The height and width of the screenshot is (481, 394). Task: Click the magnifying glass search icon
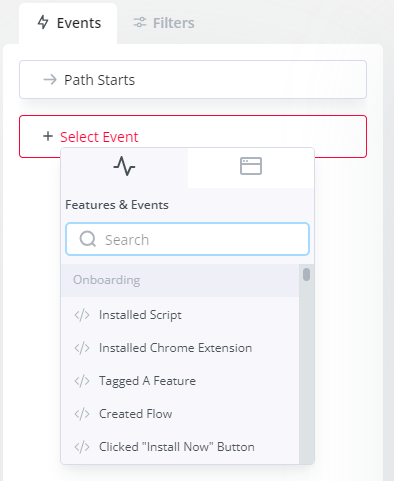(x=88, y=239)
